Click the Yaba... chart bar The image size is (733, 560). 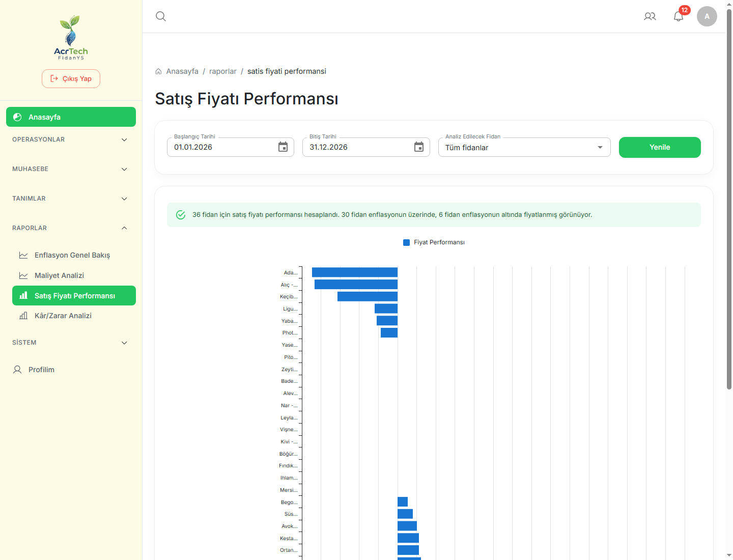pyautogui.click(x=387, y=321)
